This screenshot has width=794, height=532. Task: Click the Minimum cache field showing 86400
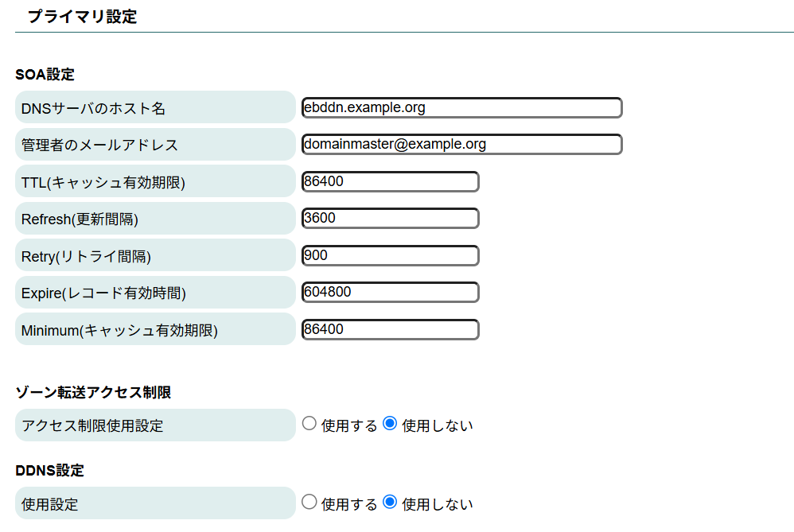click(390, 329)
